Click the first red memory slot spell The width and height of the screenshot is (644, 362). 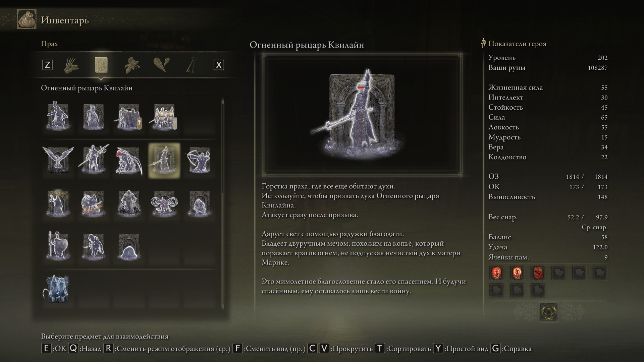click(x=496, y=273)
